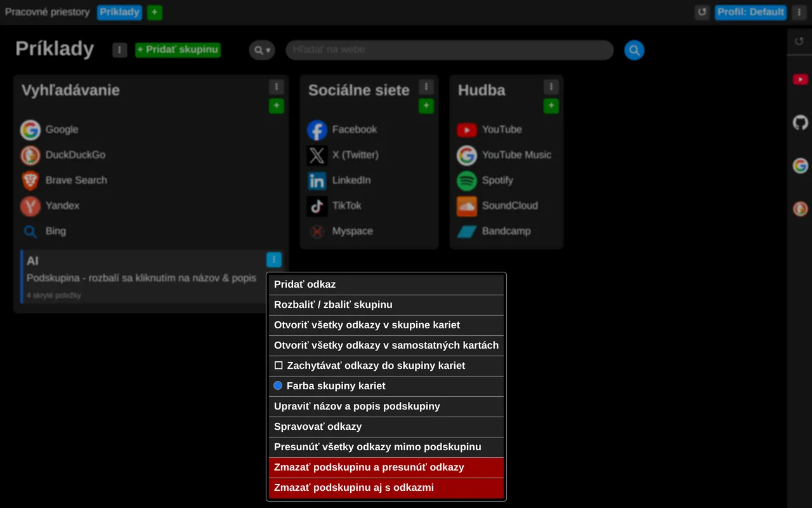Open the search engine dropdown arrow

point(261,50)
